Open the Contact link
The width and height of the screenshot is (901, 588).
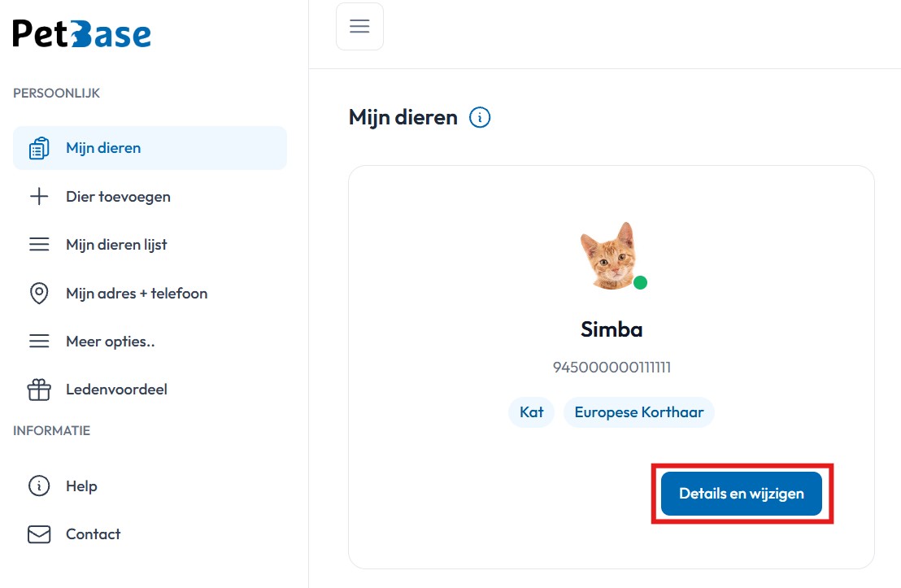93,534
